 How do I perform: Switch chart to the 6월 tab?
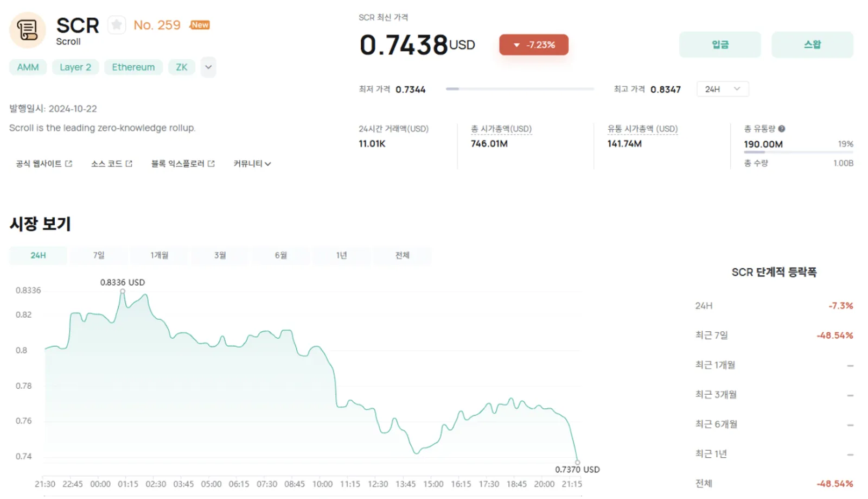coord(281,255)
